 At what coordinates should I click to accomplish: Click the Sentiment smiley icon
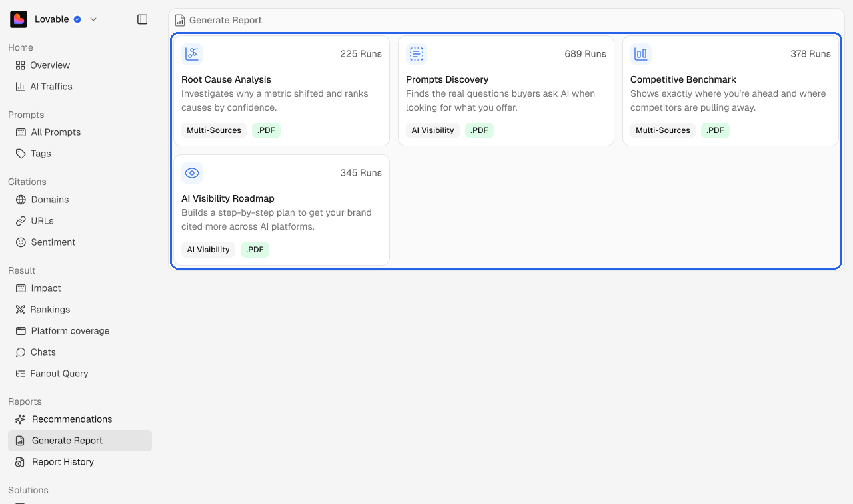coord(21,242)
